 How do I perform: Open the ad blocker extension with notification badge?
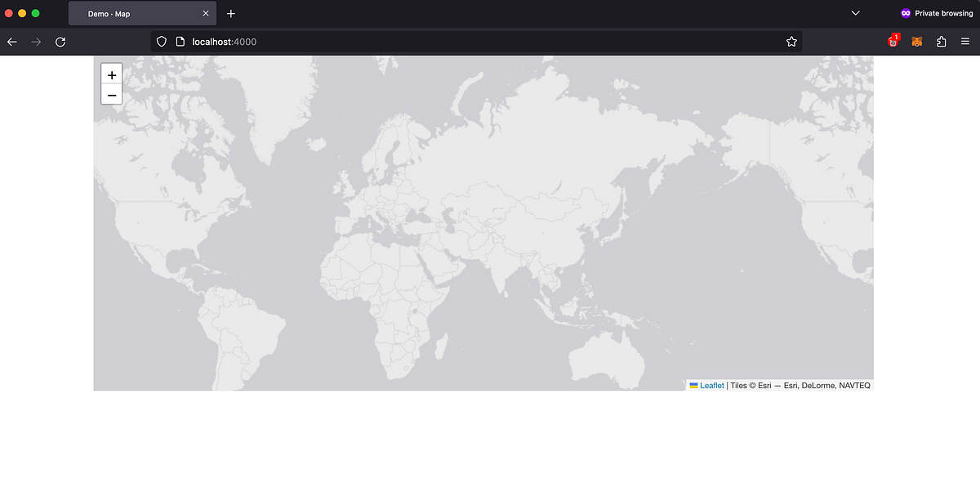(892, 42)
